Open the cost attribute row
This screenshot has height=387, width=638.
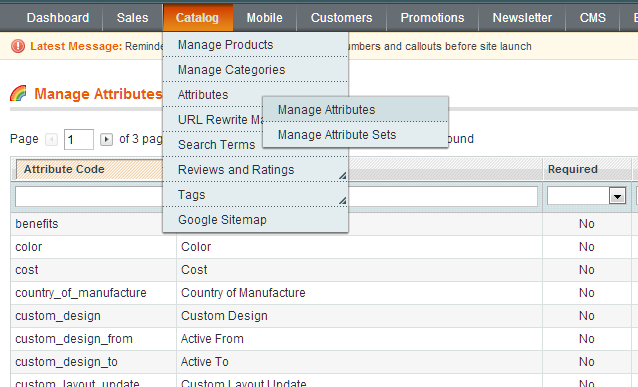click(x=27, y=270)
